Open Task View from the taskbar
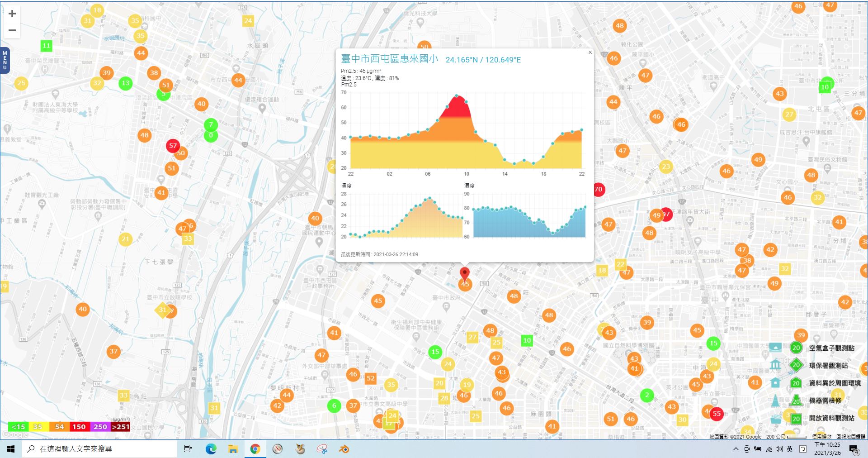 coord(188,449)
